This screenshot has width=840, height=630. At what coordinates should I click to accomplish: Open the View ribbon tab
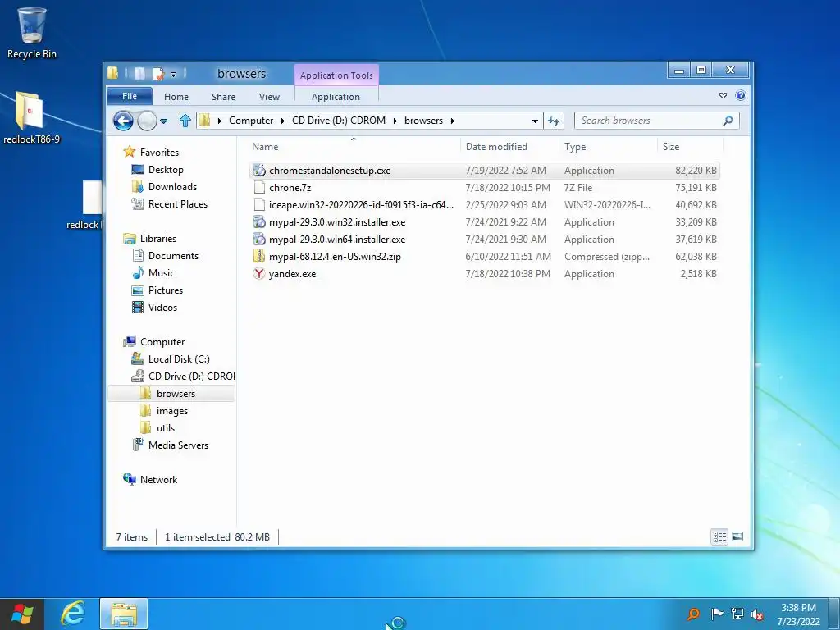(269, 97)
